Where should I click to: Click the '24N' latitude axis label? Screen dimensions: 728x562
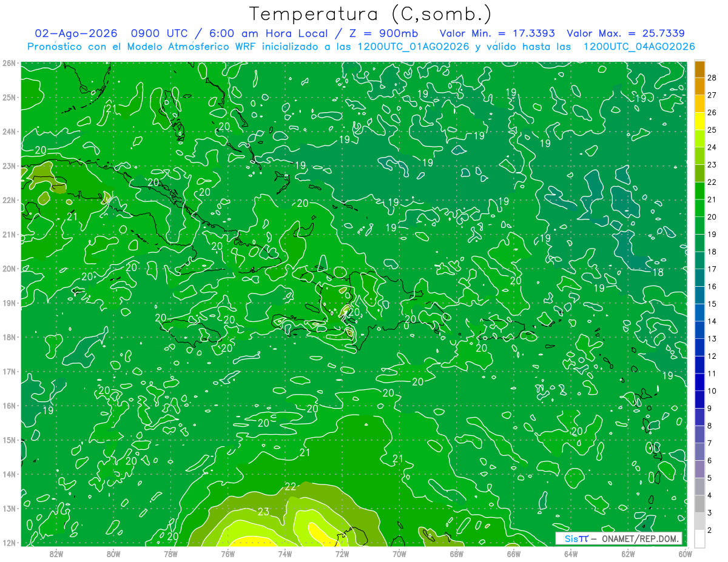(x=9, y=132)
